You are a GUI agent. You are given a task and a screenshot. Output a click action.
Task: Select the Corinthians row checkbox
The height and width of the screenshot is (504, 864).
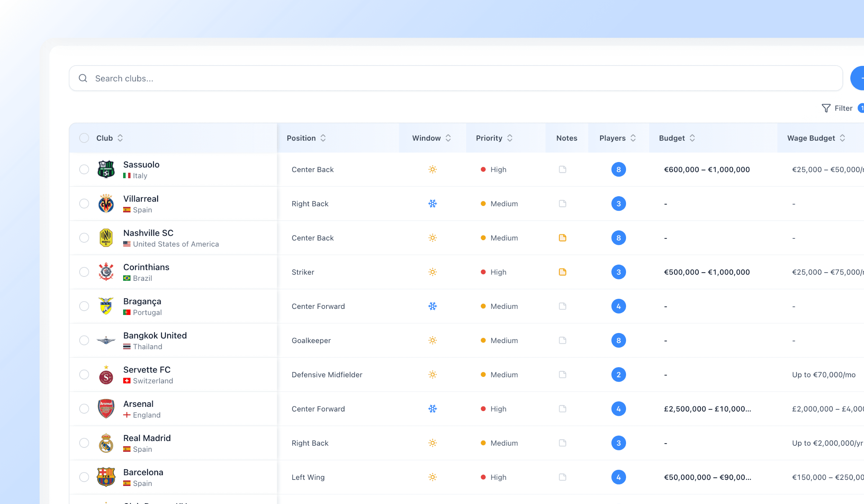[84, 272]
